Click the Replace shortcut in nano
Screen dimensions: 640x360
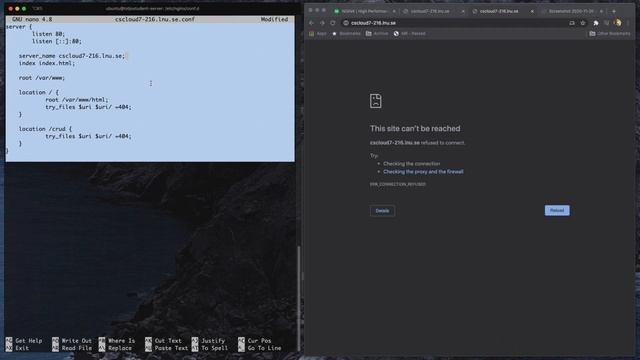coord(116,348)
